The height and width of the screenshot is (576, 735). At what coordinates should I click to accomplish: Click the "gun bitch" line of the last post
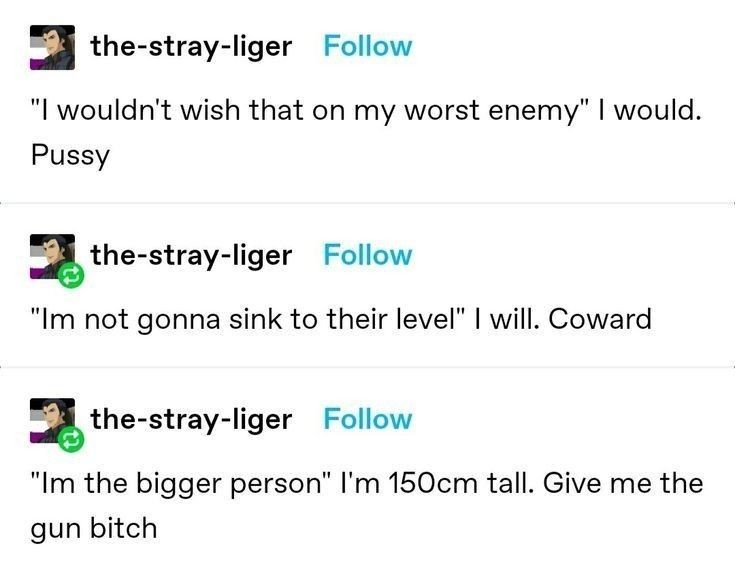click(x=94, y=529)
